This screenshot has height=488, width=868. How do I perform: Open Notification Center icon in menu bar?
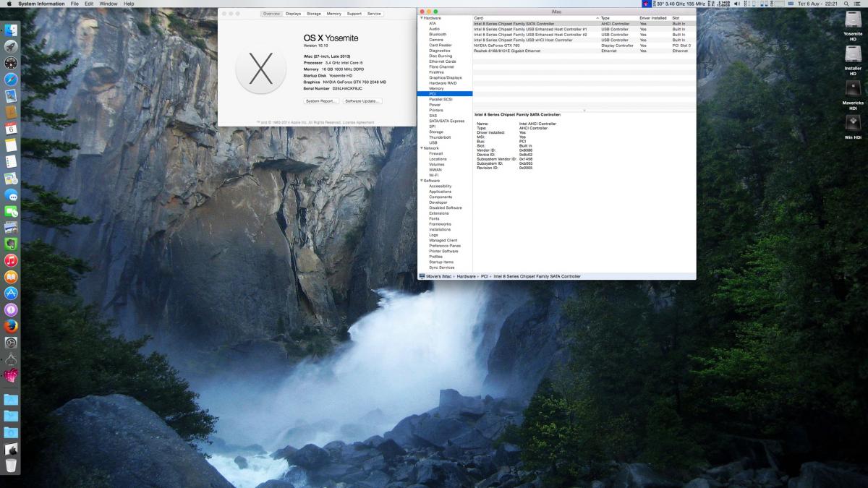[x=859, y=4]
